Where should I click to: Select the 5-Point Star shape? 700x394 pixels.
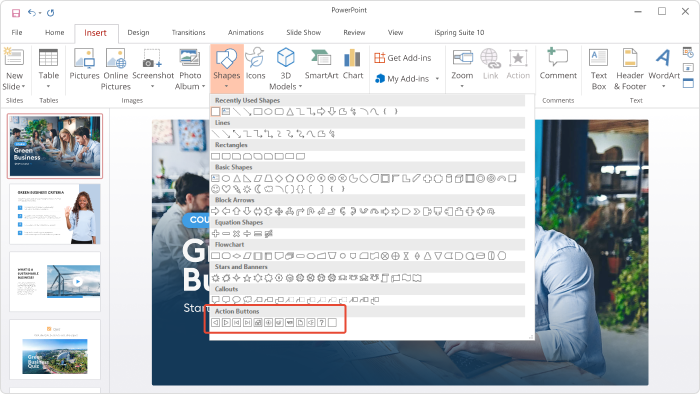(x=247, y=278)
